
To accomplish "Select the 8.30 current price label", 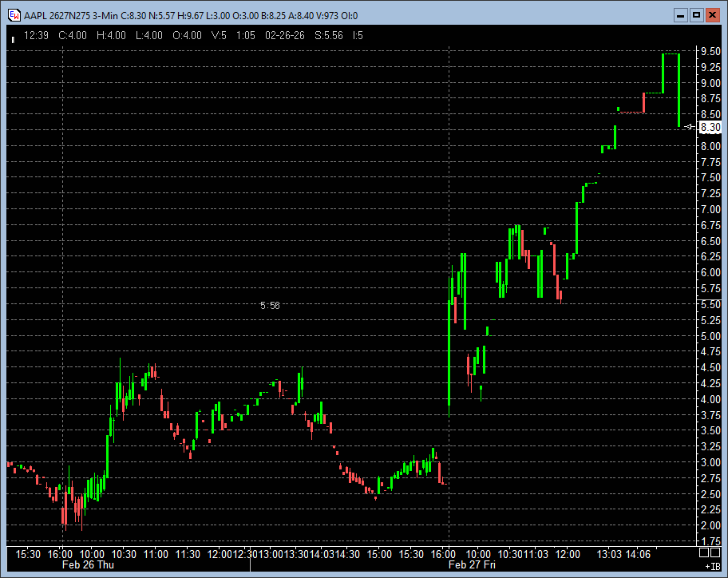I will [x=710, y=127].
